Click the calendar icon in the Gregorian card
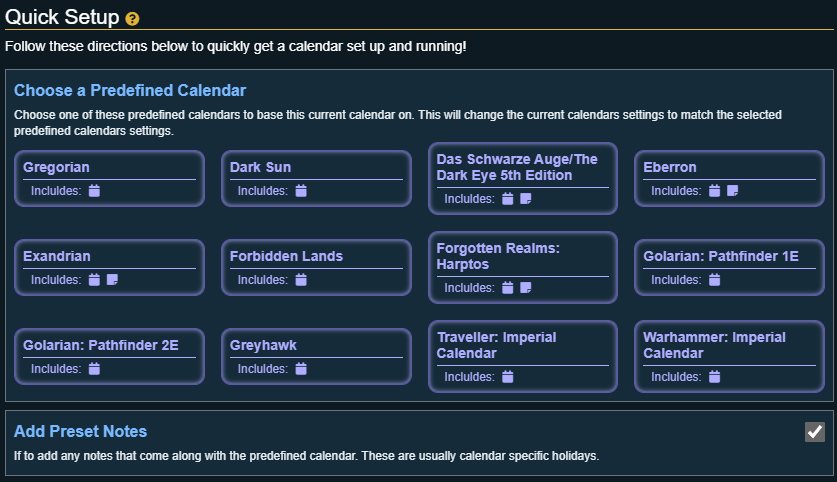837x482 pixels. (x=94, y=191)
